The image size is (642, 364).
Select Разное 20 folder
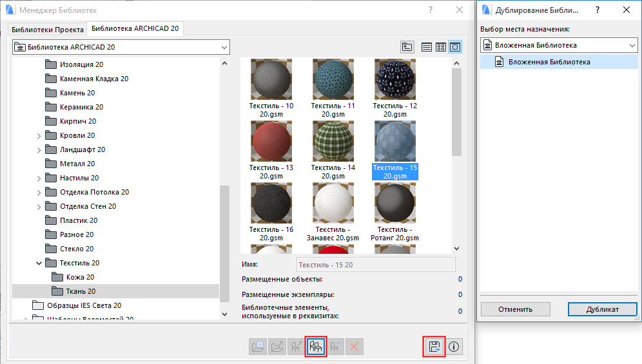click(69, 235)
